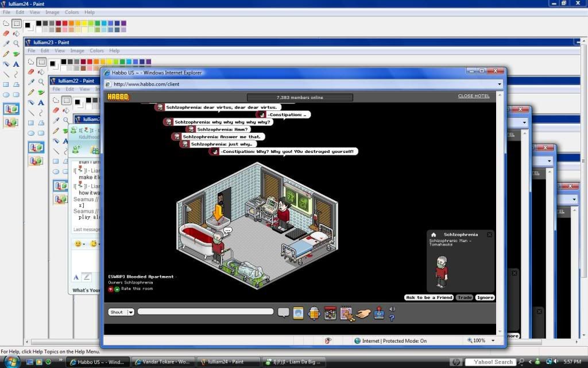588x368 pixels.
Task: Pick the red swatch in lulliam24 palette
Action: tap(65, 24)
